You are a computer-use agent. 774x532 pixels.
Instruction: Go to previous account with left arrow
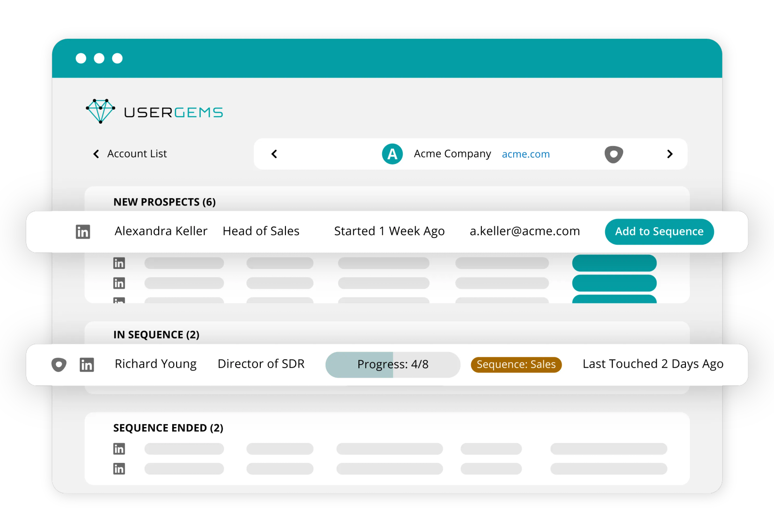pyautogui.click(x=274, y=154)
